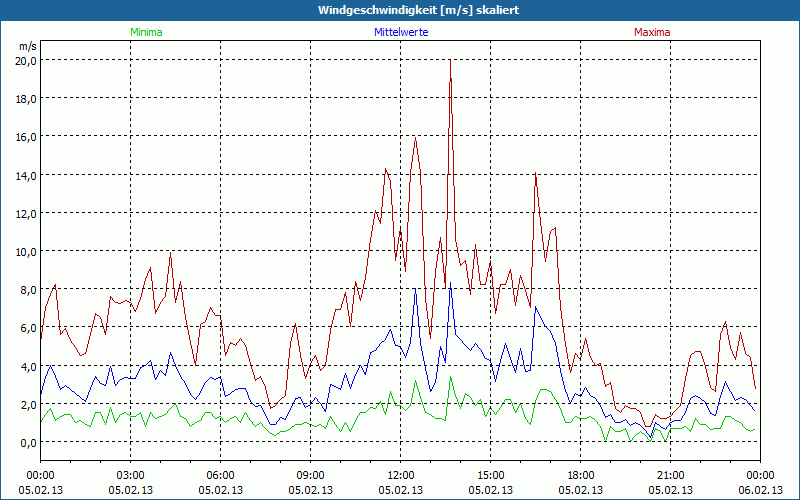
Task: Click the y-axis value '20,0'
Action: click(27, 61)
